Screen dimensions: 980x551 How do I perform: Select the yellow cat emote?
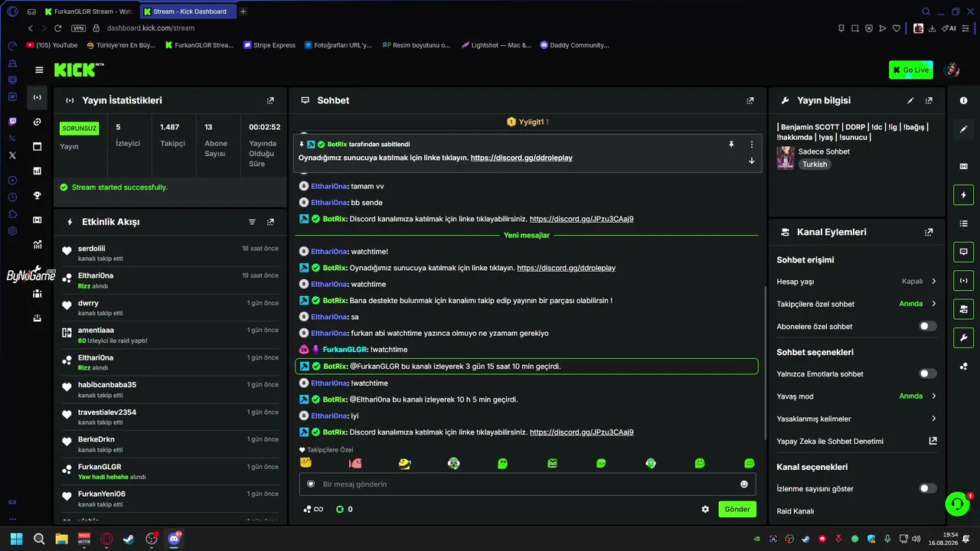point(306,463)
